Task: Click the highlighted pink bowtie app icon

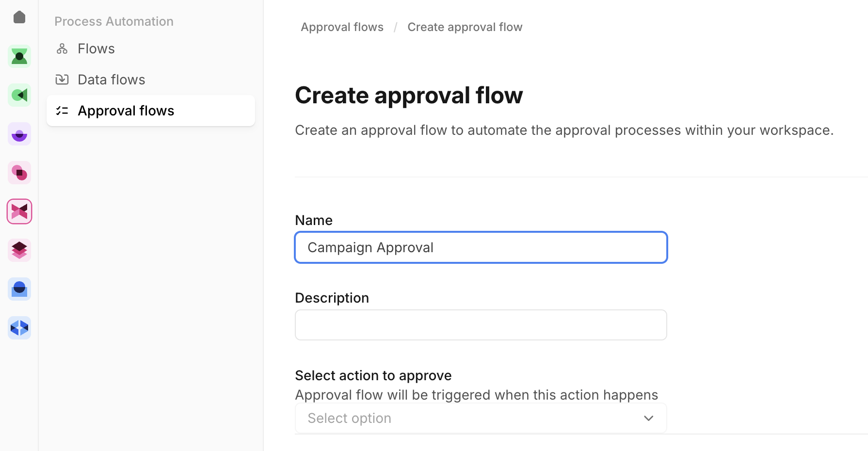Action: pyautogui.click(x=19, y=211)
